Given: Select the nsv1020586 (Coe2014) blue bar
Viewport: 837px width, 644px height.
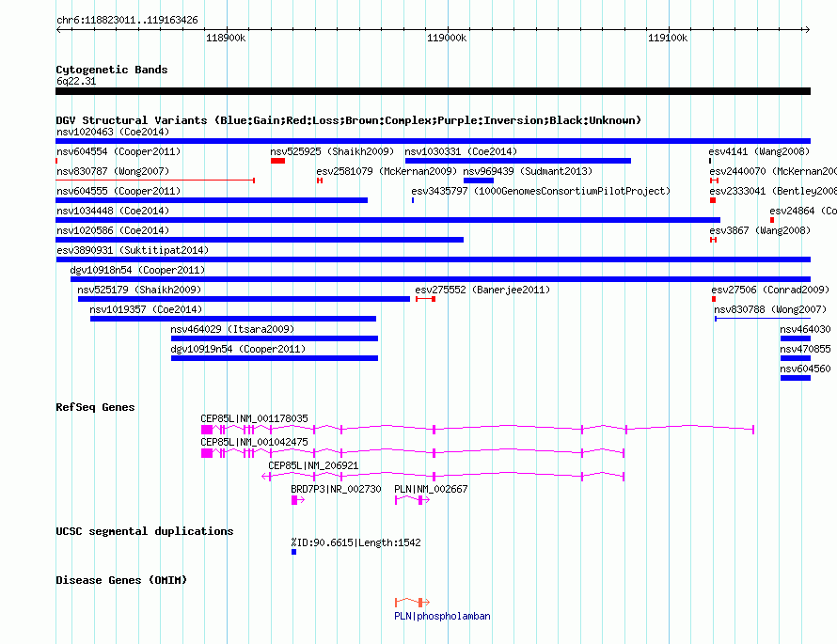Looking at the screenshot, I should [260, 240].
